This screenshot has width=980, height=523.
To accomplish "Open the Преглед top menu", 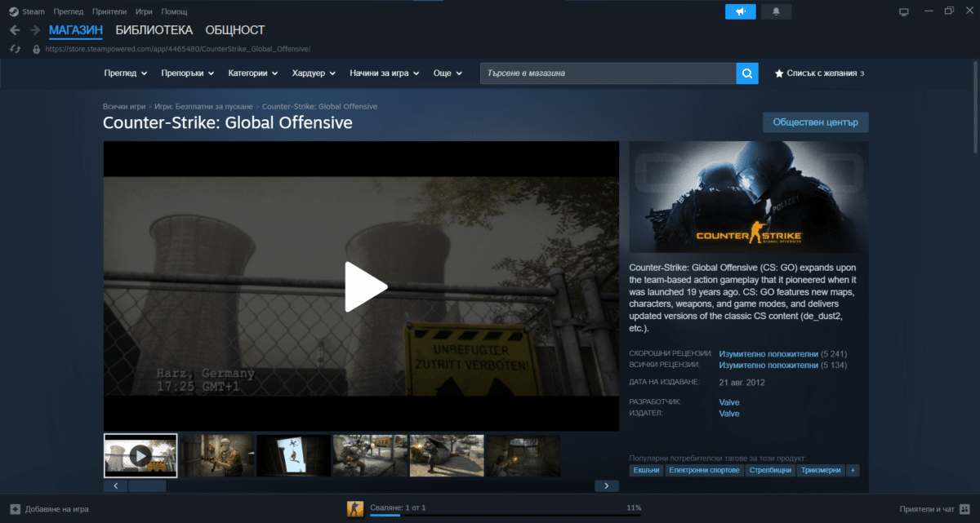I will click(69, 12).
